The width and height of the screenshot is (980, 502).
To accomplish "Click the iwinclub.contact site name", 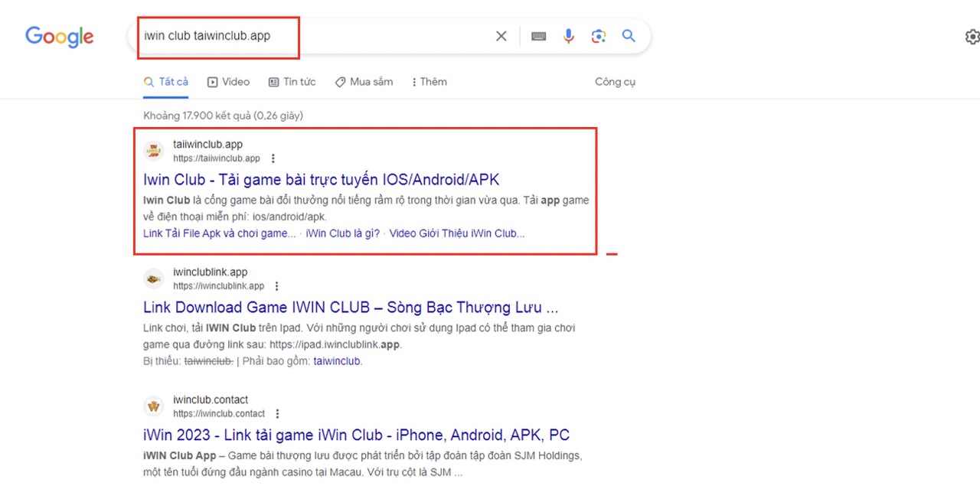I will click(211, 400).
